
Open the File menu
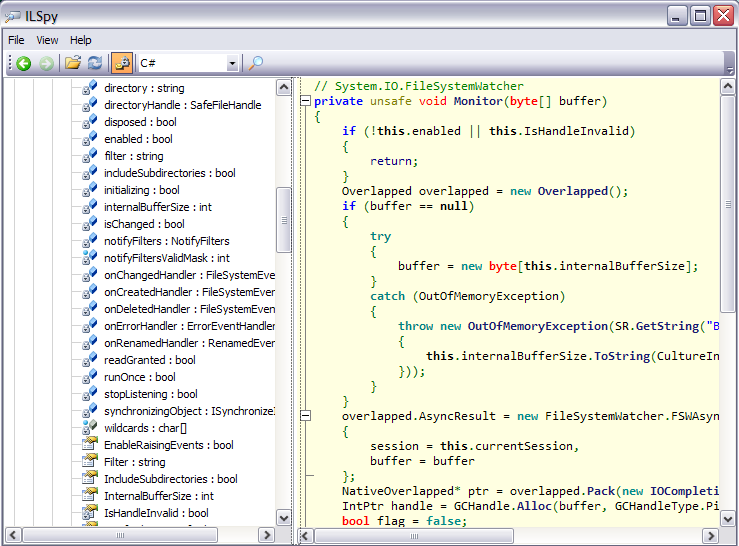[16, 40]
